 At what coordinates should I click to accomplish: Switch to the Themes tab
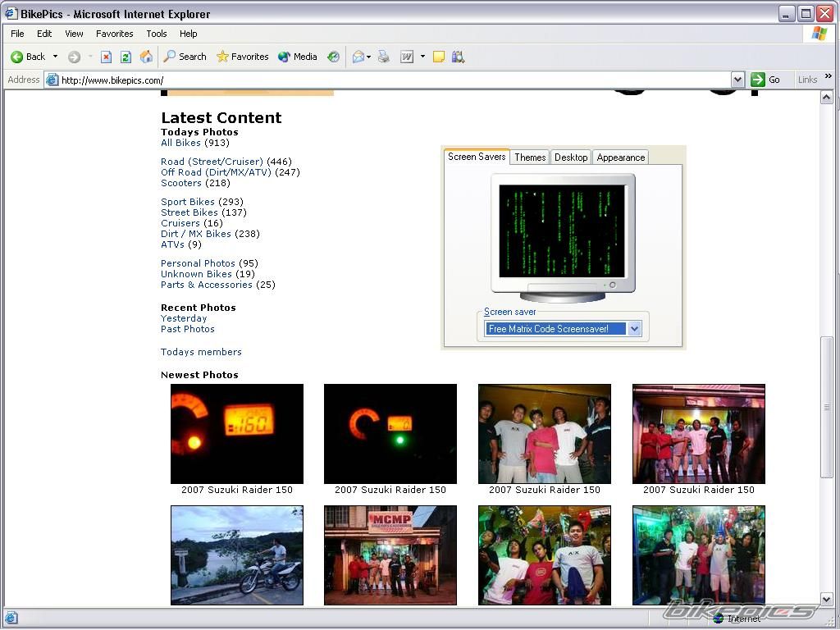coord(530,157)
